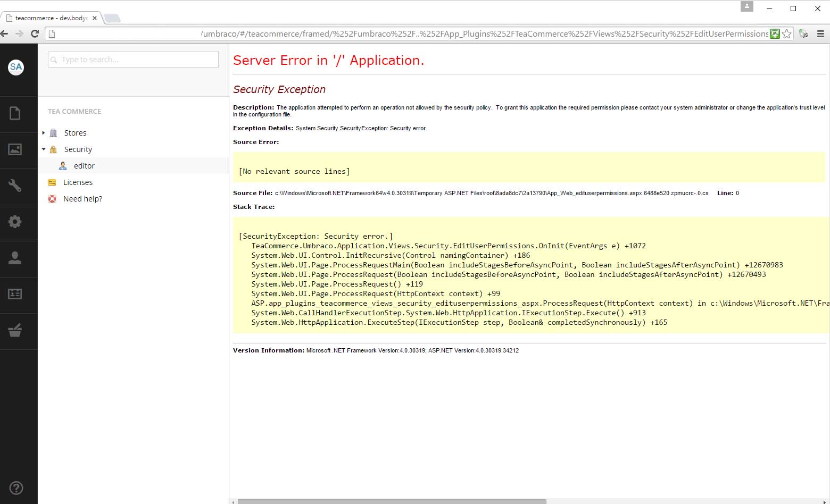Screen dimensions: 830x504
Task: Click the Control.InitRecursive stack trace line
Action: pos(391,255)
